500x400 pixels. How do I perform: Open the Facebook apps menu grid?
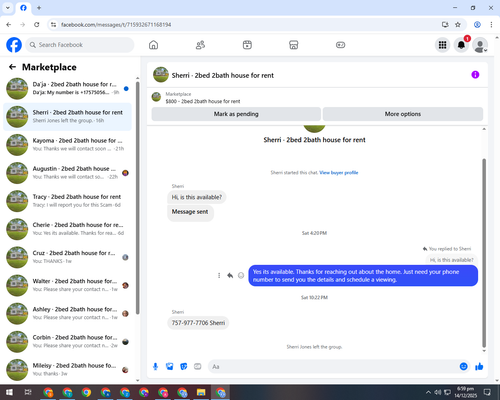[442, 45]
